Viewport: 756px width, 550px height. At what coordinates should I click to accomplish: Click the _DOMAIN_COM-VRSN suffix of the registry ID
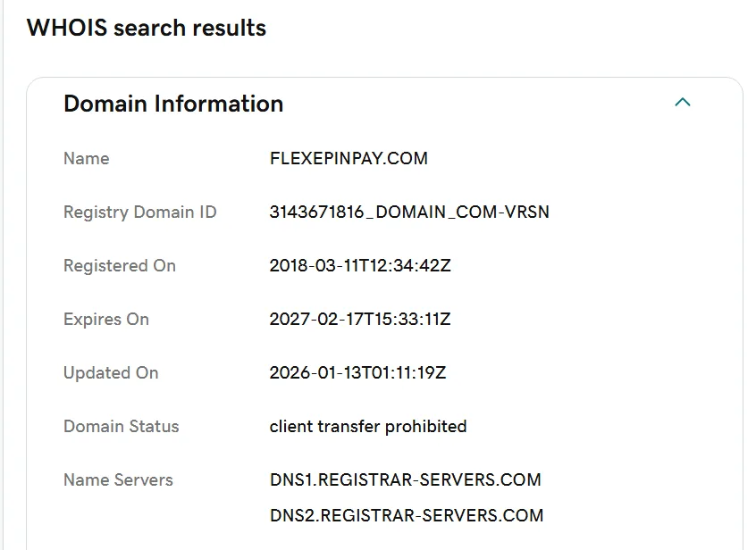coord(458,212)
